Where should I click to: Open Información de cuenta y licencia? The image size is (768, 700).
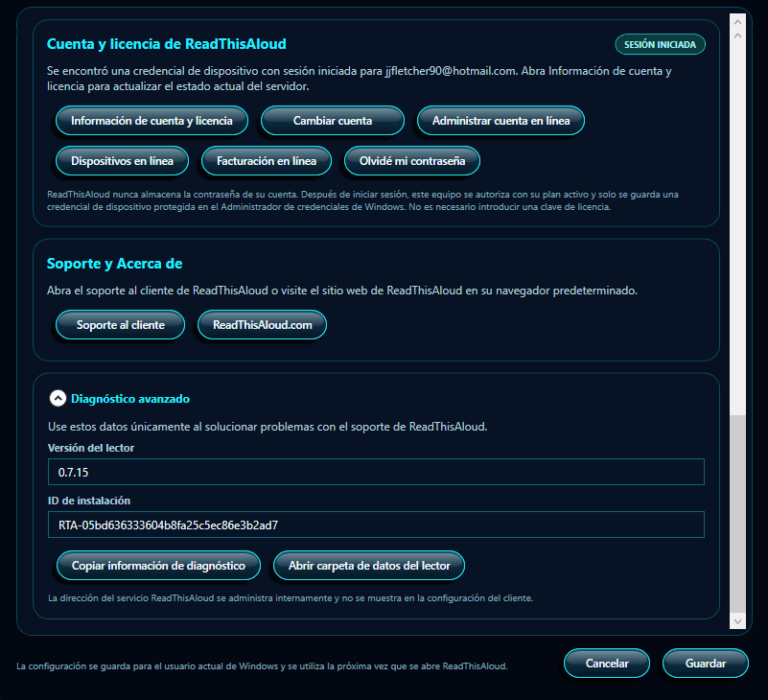tap(151, 121)
